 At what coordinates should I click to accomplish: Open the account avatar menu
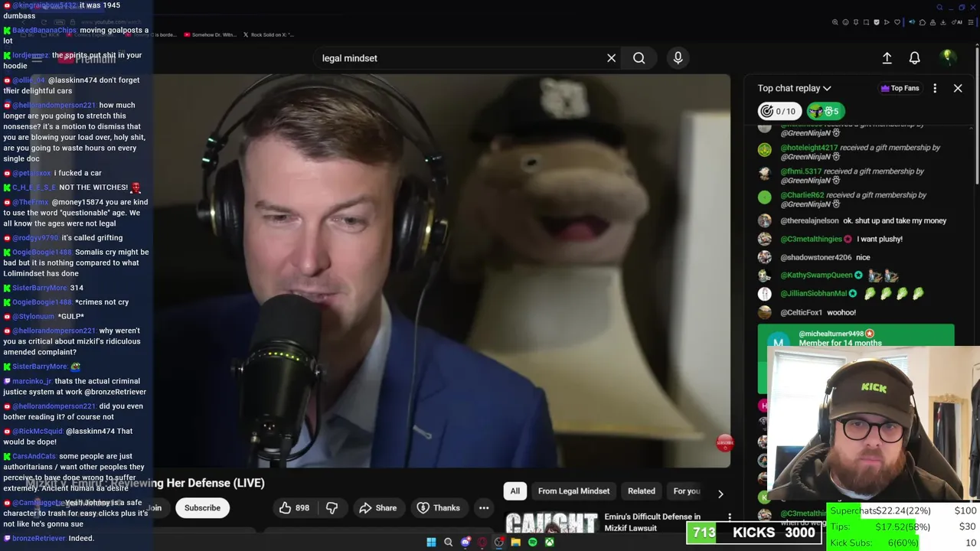click(948, 57)
